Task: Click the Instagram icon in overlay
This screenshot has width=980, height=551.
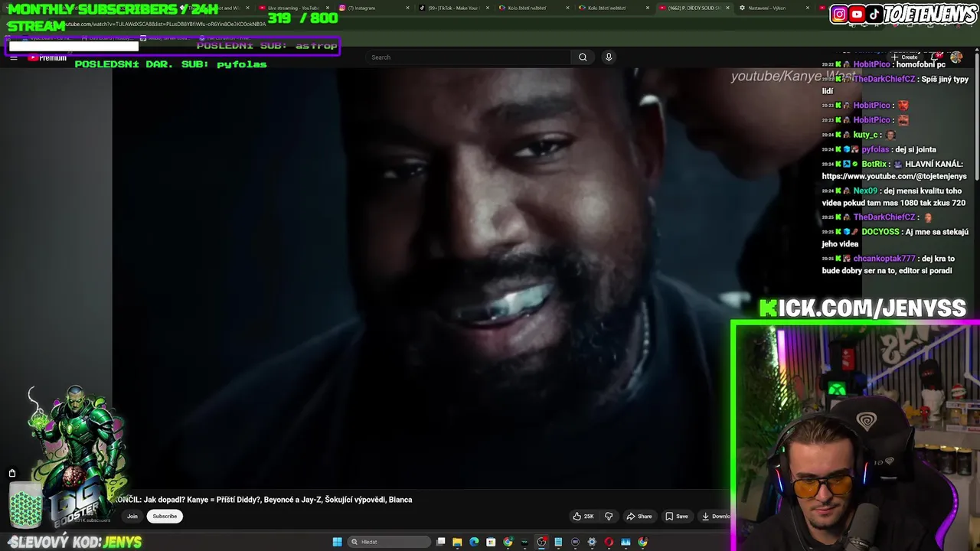Action: [840, 14]
